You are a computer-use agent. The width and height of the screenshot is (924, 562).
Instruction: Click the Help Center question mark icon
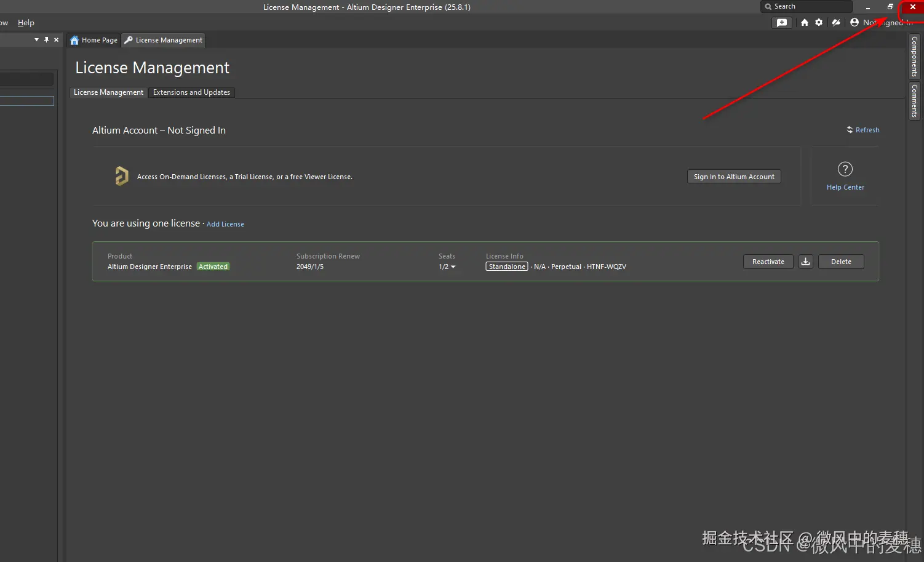click(x=845, y=169)
